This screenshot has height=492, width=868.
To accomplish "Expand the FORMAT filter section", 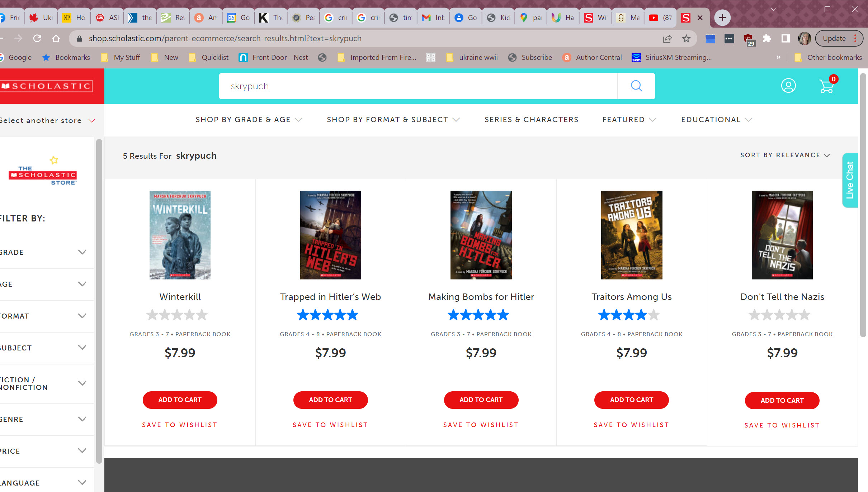I will pos(82,316).
